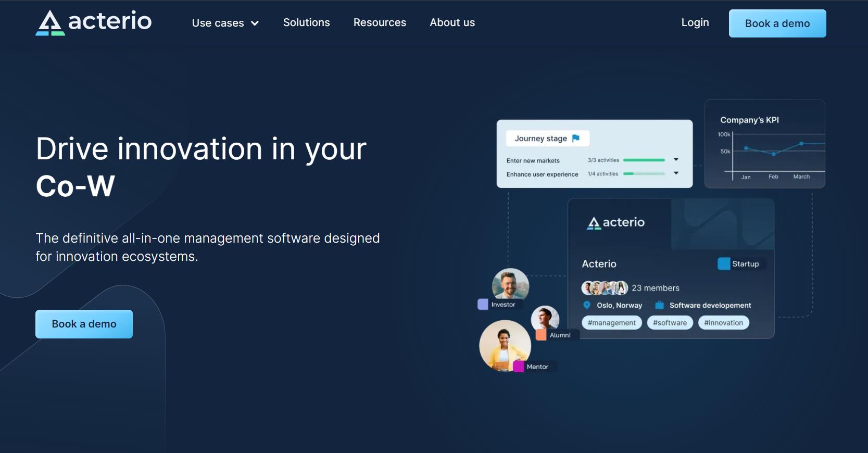
Task: Select the #management tag
Action: point(612,323)
